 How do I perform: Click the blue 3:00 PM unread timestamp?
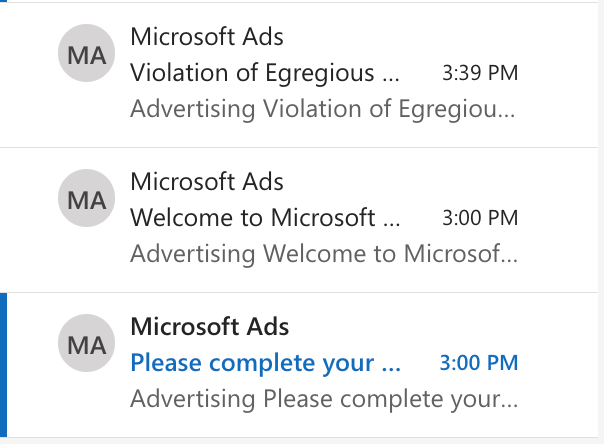click(479, 362)
